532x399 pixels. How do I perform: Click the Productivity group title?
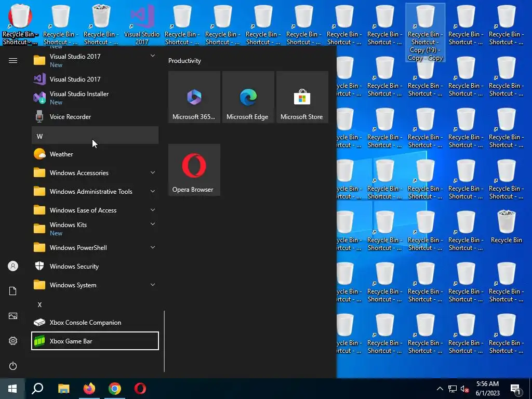[x=184, y=61]
